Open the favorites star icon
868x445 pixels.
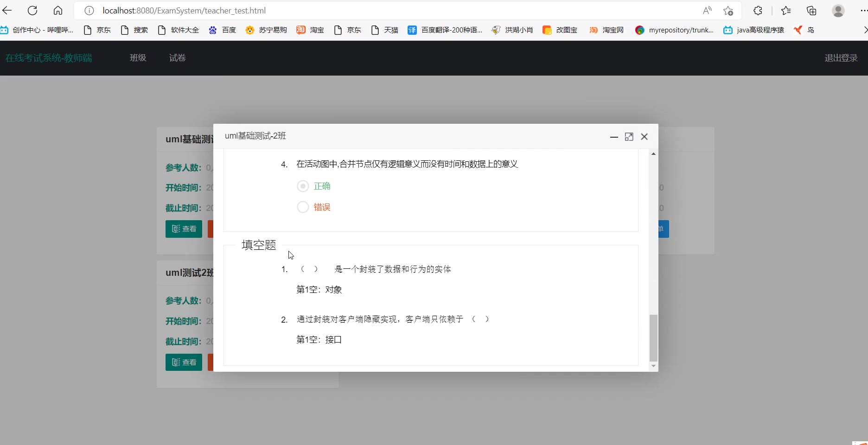click(785, 11)
